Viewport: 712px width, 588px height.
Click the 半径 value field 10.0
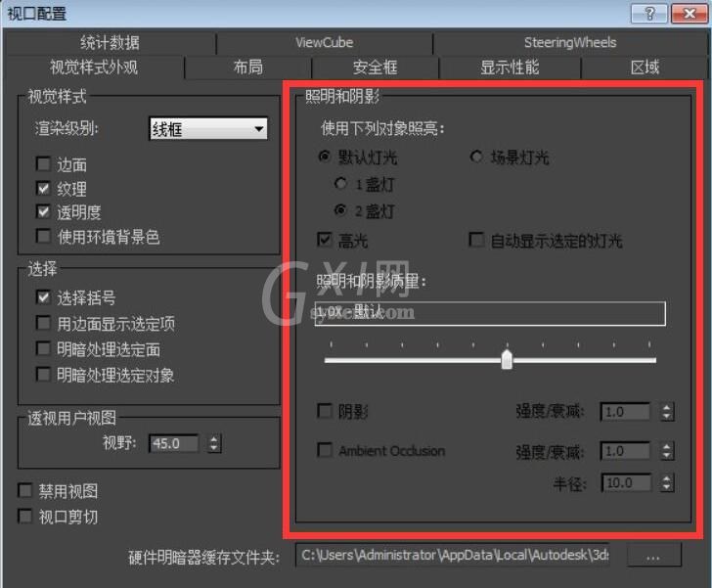tap(626, 482)
